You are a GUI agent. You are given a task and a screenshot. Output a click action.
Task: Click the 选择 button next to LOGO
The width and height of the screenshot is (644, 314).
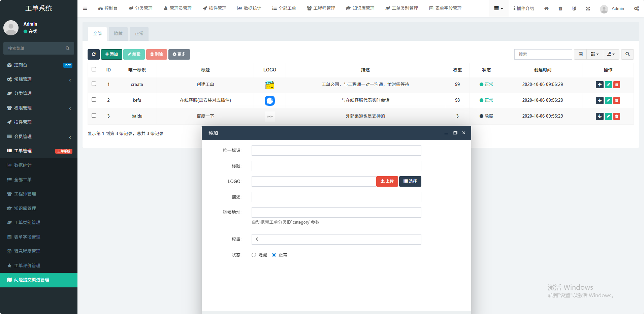(x=410, y=181)
